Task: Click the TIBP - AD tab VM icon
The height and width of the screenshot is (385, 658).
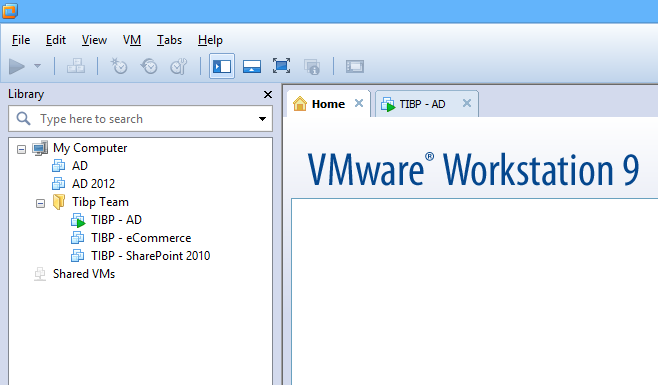Action: coord(388,104)
